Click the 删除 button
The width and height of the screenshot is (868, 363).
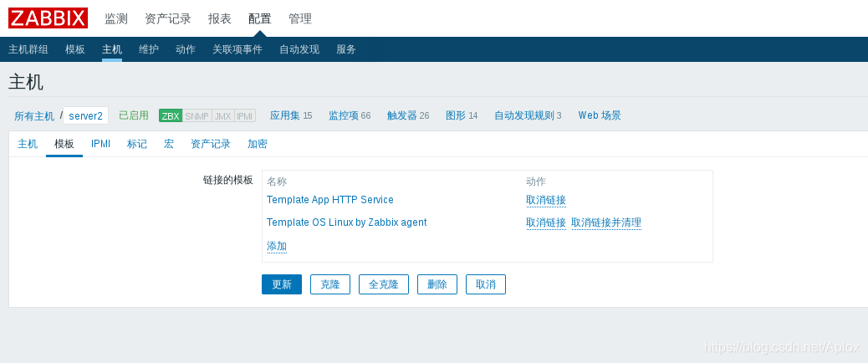[437, 284]
